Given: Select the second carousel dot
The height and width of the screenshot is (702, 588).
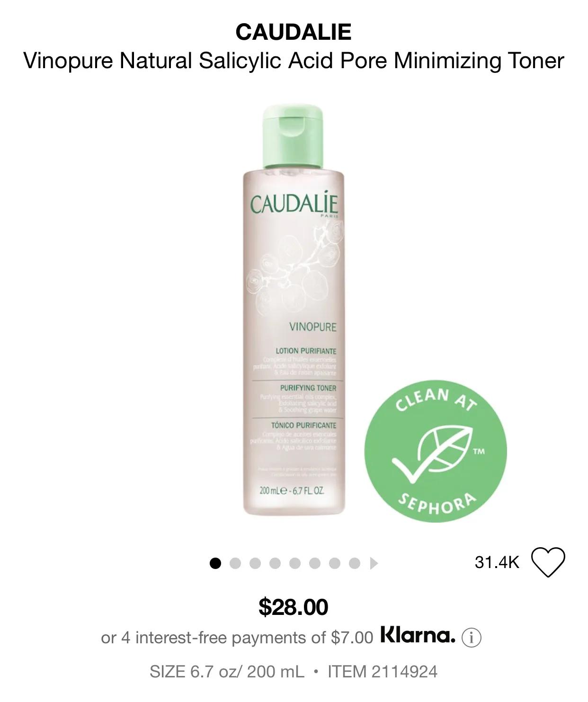Looking at the screenshot, I should pos(235,563).
